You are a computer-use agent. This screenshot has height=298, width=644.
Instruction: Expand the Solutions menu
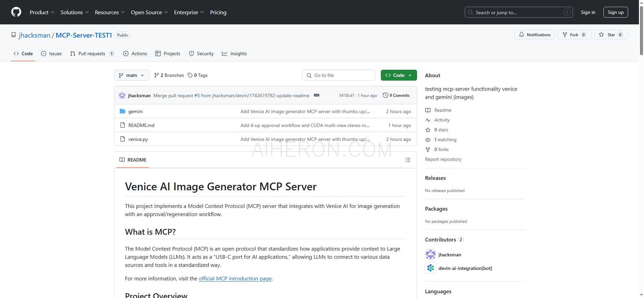74,12
